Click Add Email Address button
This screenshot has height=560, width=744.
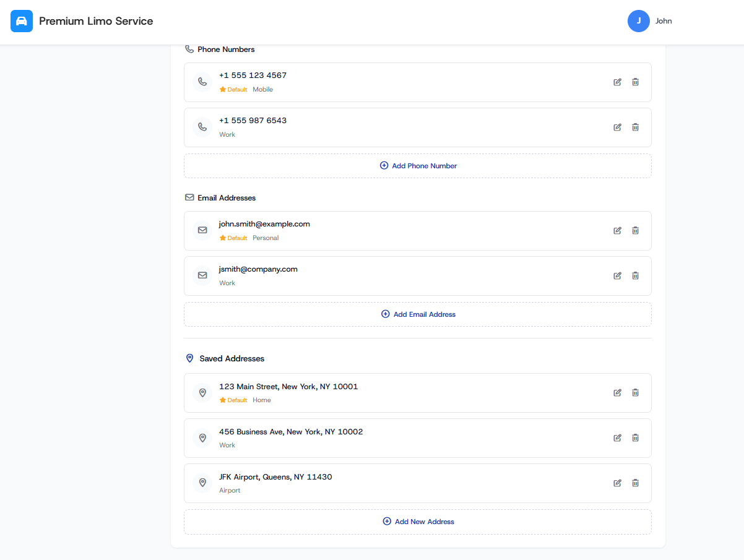[x=418, y=314]
